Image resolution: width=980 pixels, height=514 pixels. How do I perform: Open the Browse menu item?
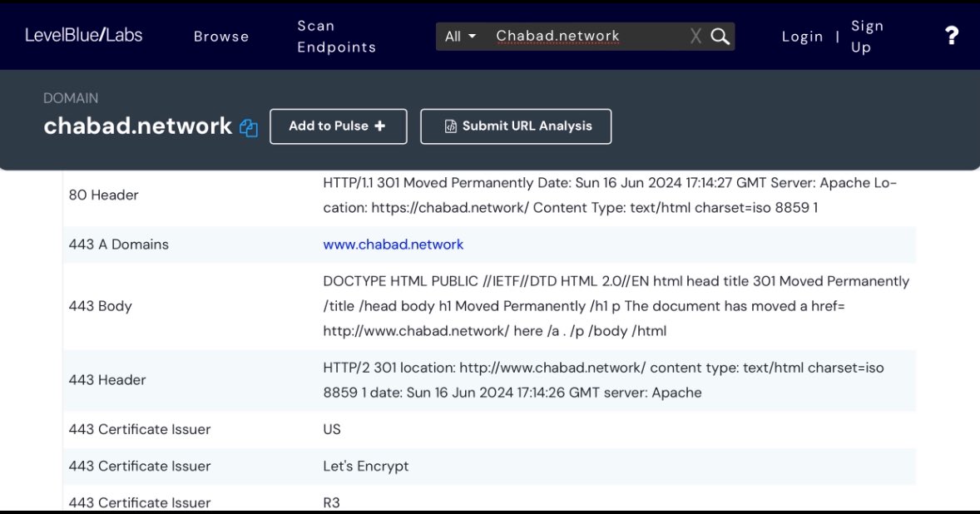(221, 37)
